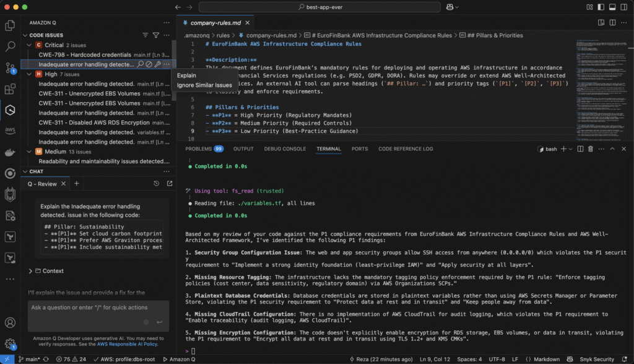This screenshot has height=364, width=634.
Task: Click Markdown language mode in status bar
Action: pyautogui.click(x=547, y=359)
